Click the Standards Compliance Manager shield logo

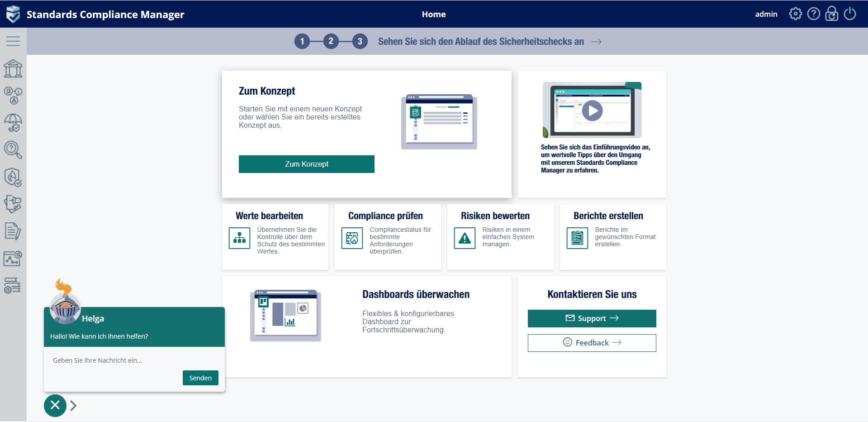click(x=13, y=14)
